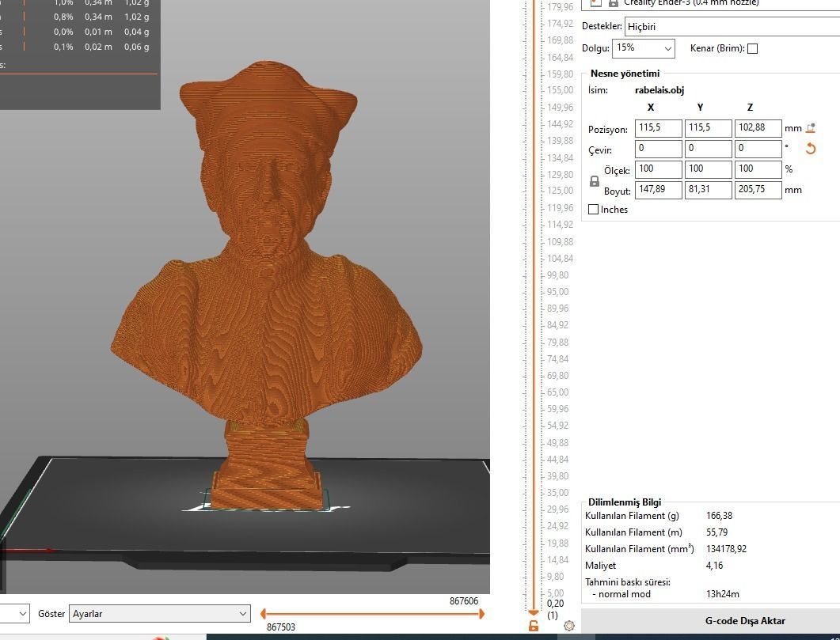
Task: Click the legend length 0,02 m
Action: (98, 47)
